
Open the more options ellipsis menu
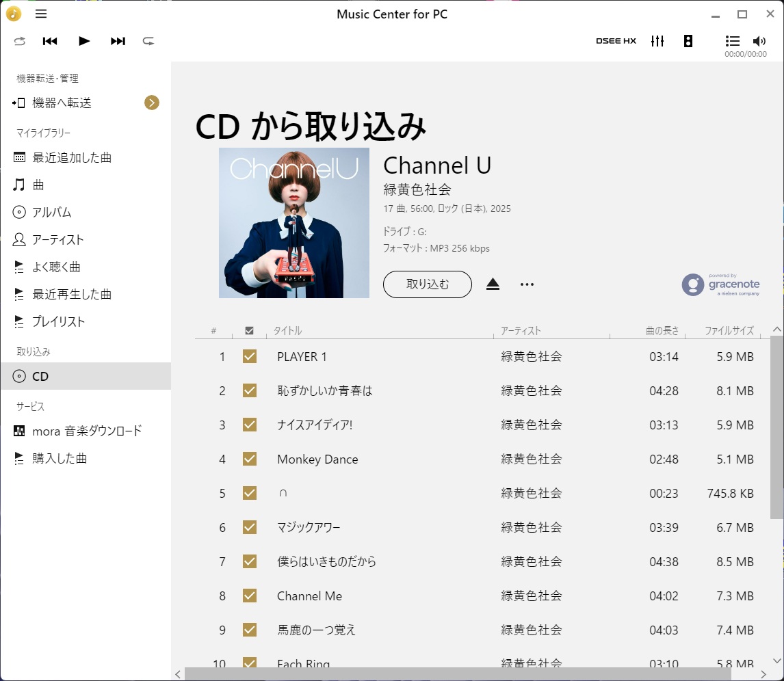(x=527, y=284)
